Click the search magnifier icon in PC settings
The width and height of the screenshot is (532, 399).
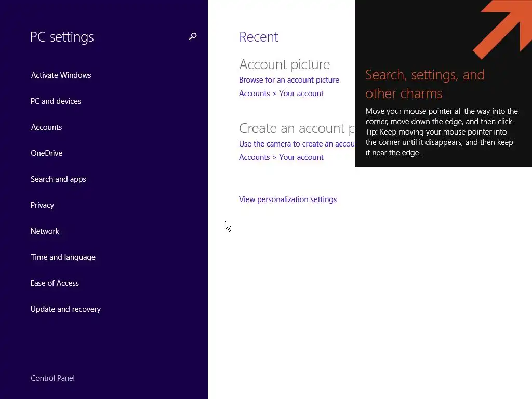[193, 36]
